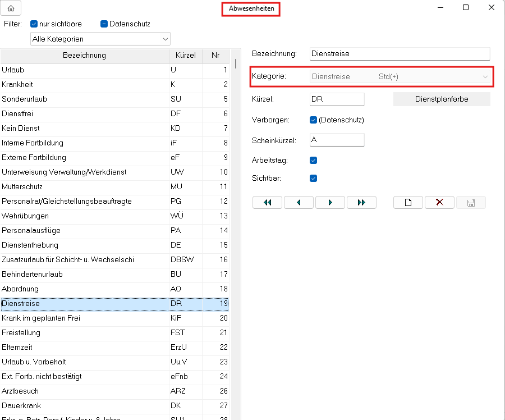Image resolution: width=505 pixels, height=420 pixels.
Task: Select the 'Interne Fortbildung' row
Action: (114, 143)
